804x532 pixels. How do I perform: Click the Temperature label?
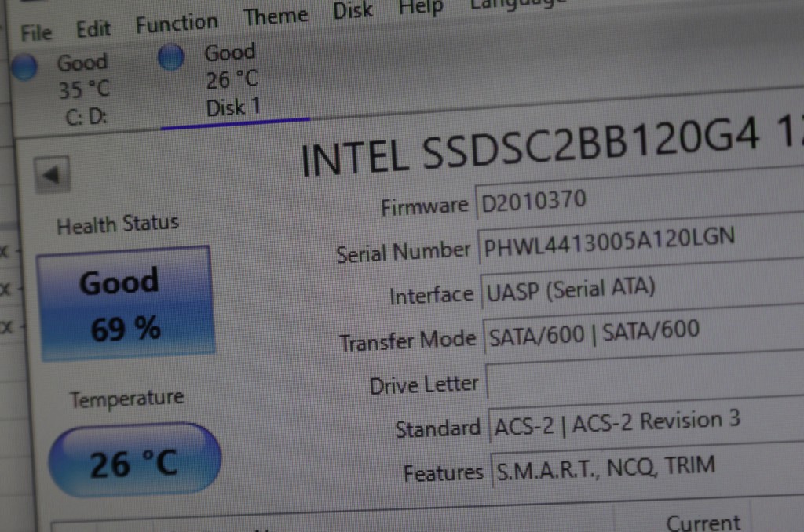tap(126, 398)
